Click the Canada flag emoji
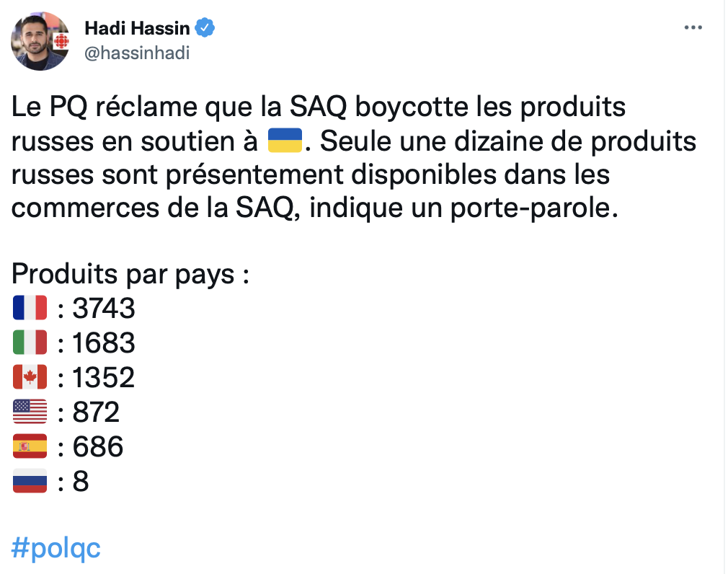 click(x=30, y=376)
